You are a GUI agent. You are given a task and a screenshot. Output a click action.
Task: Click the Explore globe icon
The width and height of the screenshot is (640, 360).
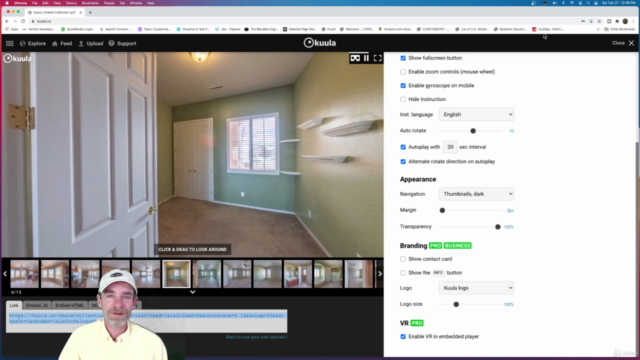point(22,43)
